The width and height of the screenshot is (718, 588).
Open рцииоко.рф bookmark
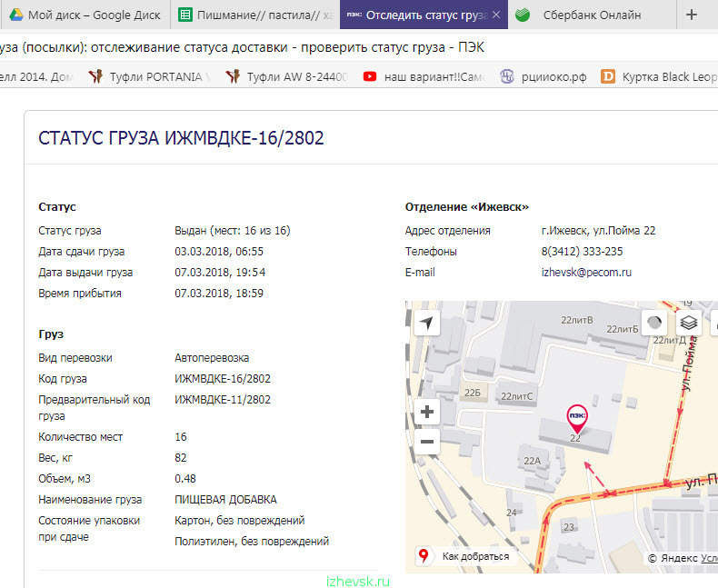coord(543,76)
